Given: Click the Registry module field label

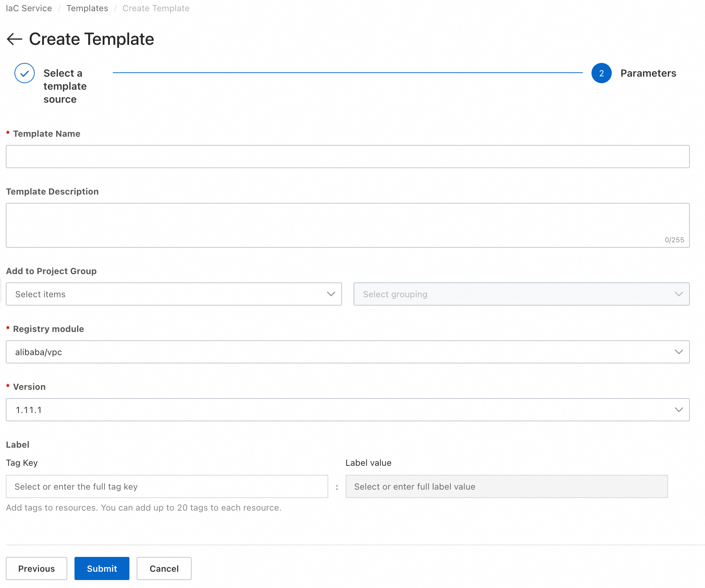Looking at the screenshot, I should [x=48, y=329].
